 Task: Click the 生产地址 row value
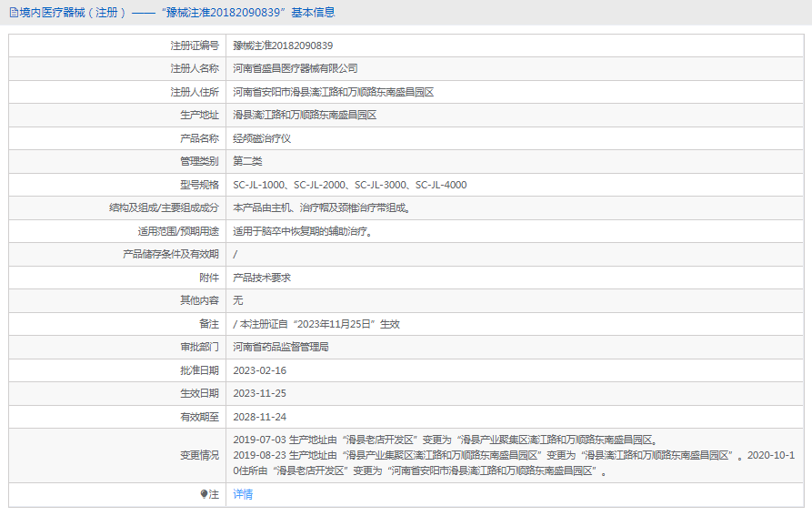click(305, 116)
